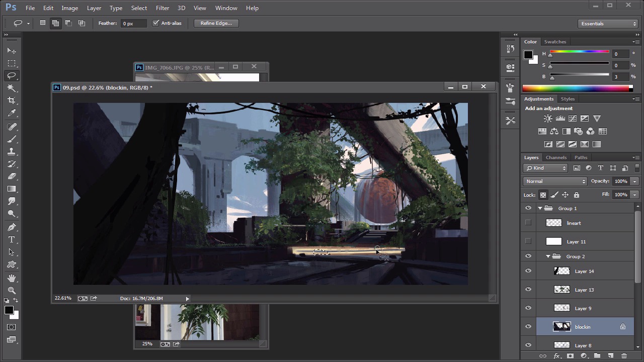Select the Horizontal Type tool
644x362 pixels.
tap(12, 240)
